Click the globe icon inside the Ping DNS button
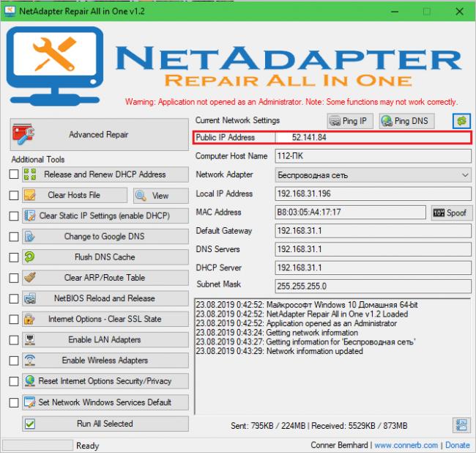The width and height of the screenshot is (476, 453). pos(387,121)
